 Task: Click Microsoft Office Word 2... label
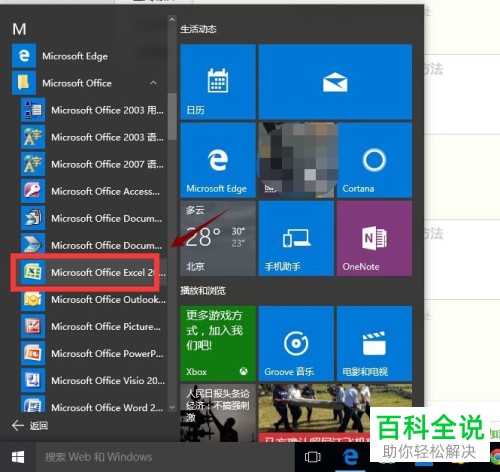[x=107, y=407]
